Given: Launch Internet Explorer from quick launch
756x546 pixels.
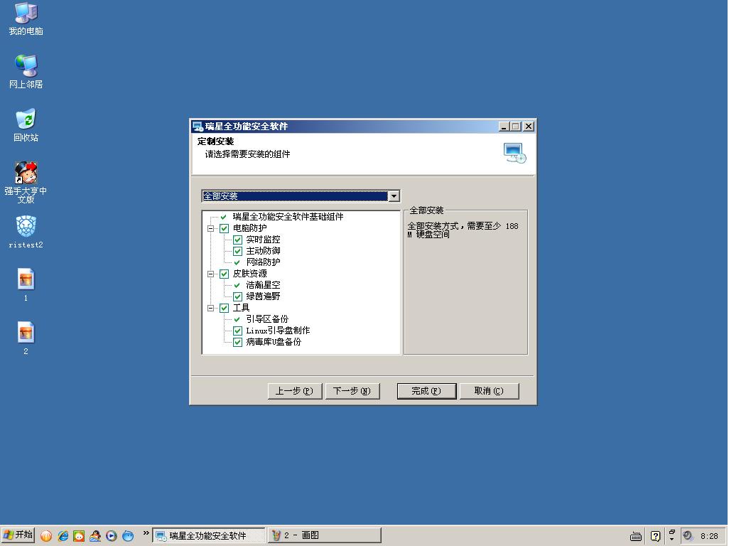Looking at the screenshot, I should (x=63, y=536).
